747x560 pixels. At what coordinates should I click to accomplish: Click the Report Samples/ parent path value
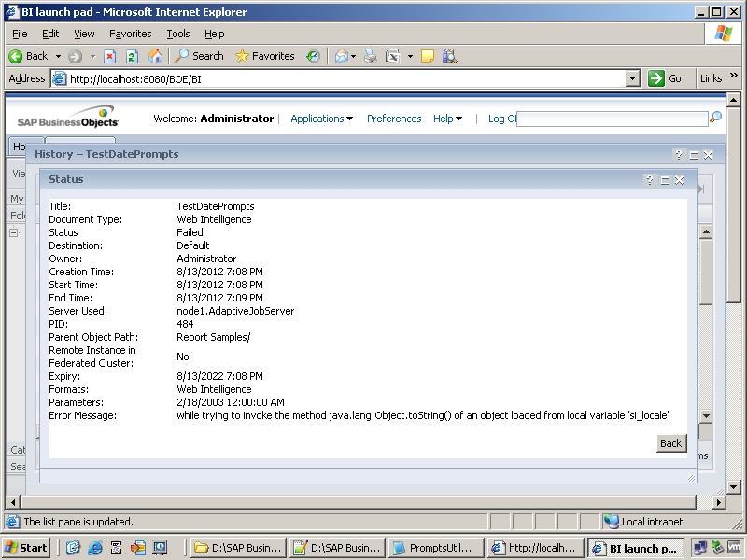tap(214, 337)
